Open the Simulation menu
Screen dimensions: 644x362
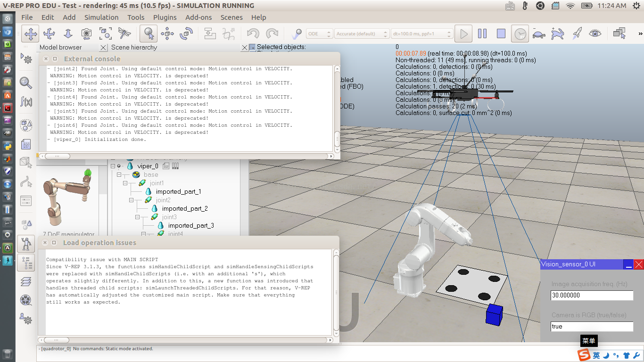click(x=101, y=17)
